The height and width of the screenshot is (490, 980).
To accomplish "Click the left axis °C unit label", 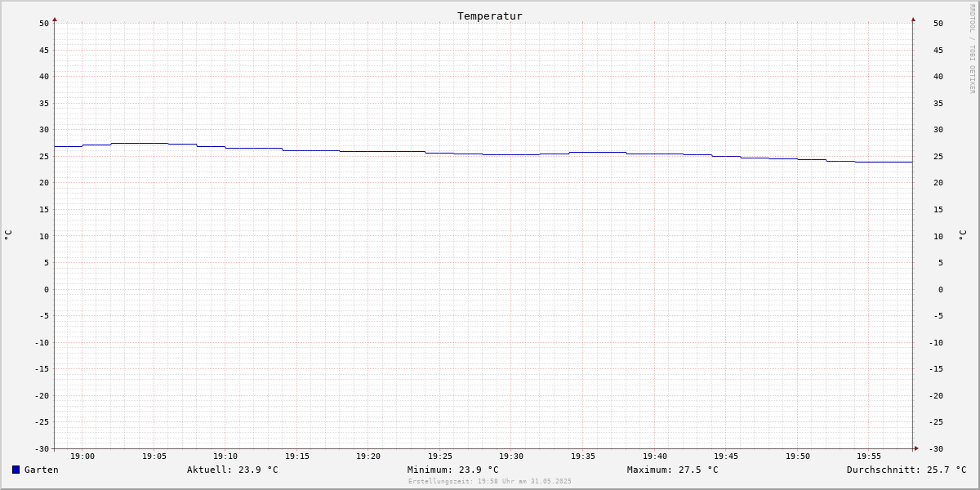I will pos(8,235).
